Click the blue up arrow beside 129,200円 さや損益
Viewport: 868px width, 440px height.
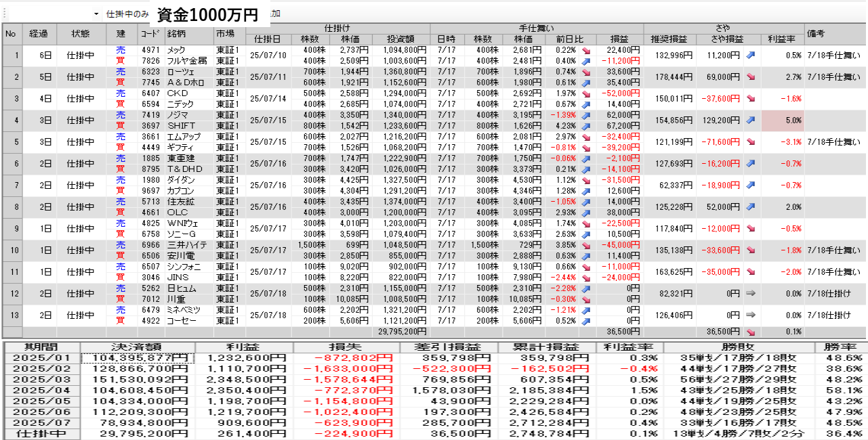pyautogui.click(x=751, y=120)
